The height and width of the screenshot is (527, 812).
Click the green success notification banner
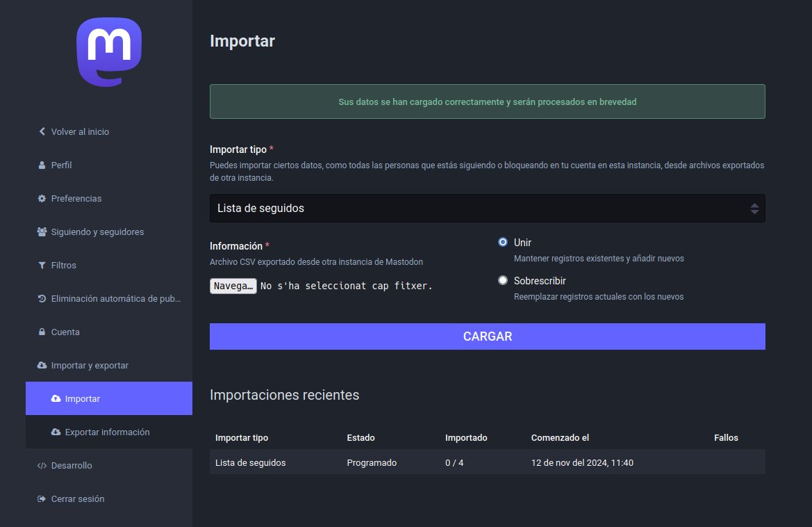[x=487, y=102]
